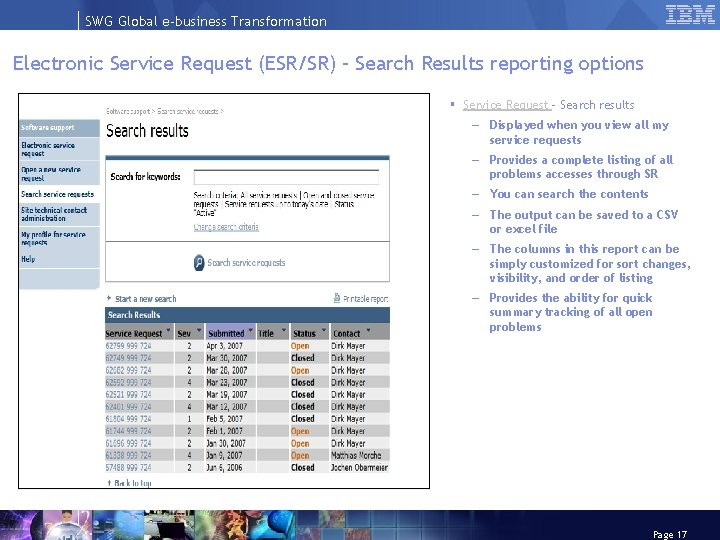
Task: Click the Change search criteria link
Action: (226, 227)
